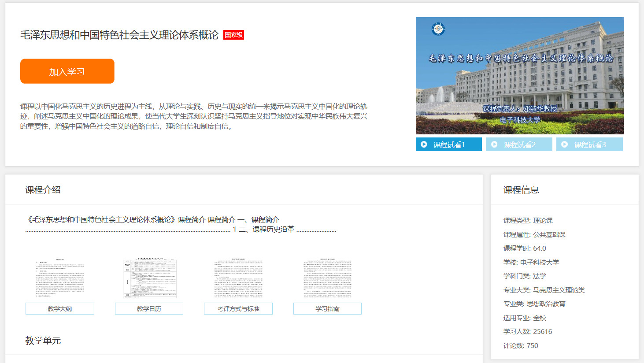644x363 pixels.
Task: Switch to 课程试看1 preview tab
Action: [449, 144]
